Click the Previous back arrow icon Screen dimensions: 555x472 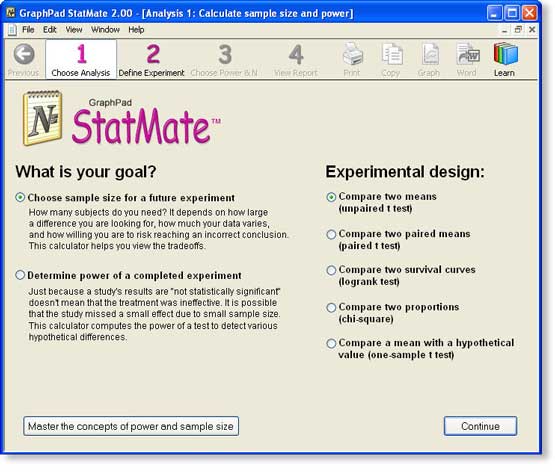coord(24,54)
